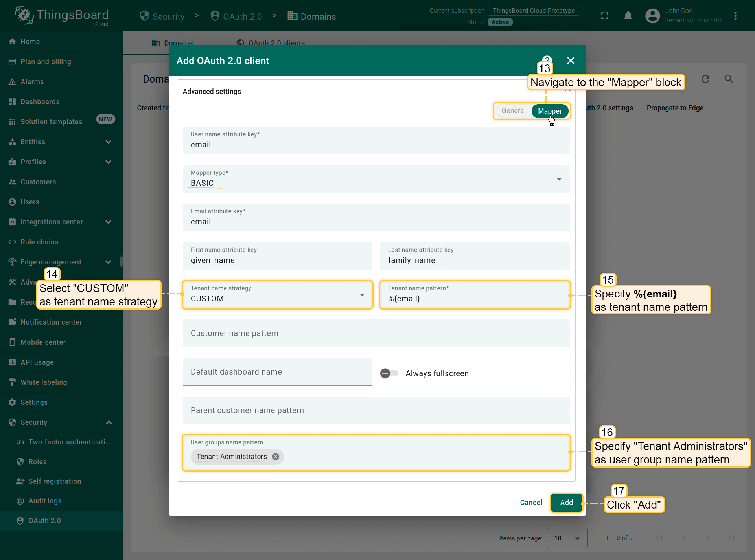
Task: Open the Tenant name strategy dropdown
Action: click(x=277, y=295)
